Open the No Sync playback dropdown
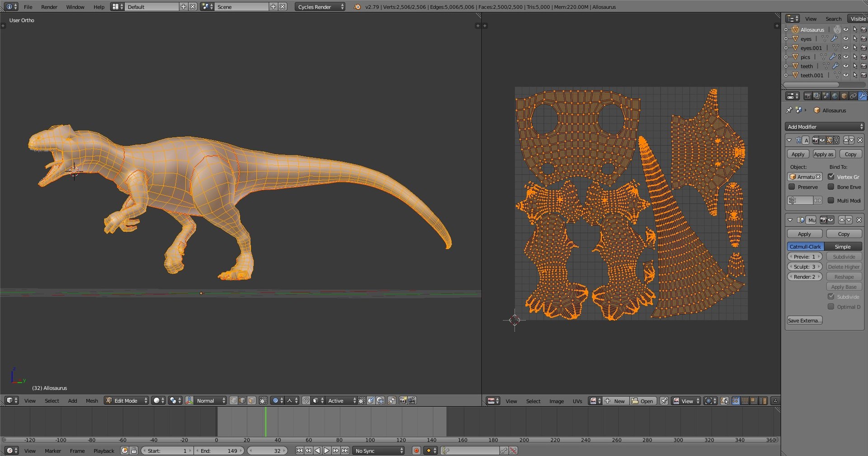The image size is (868, 456). pyautogui.click(x=379, y=451)
